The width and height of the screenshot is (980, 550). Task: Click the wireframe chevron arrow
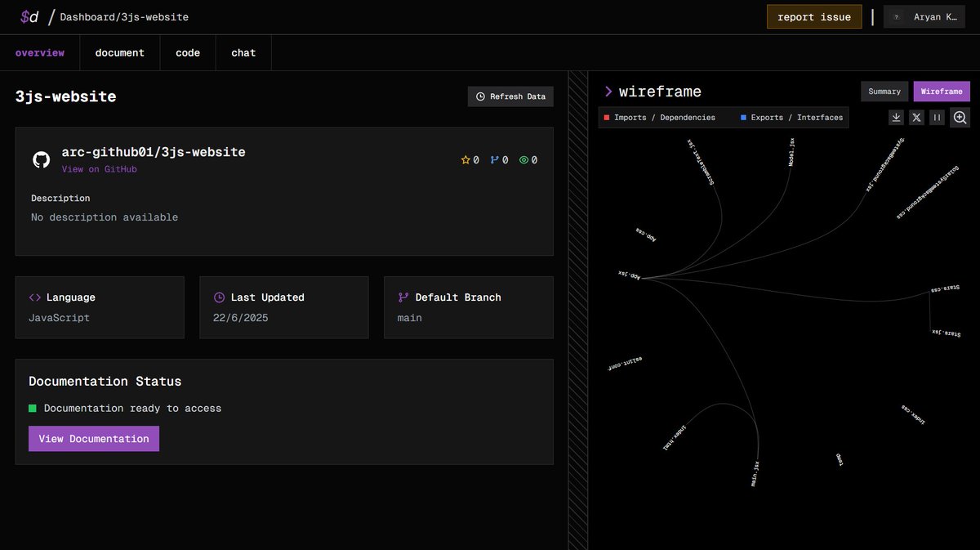pyautogui.click(x=608, y=92)
